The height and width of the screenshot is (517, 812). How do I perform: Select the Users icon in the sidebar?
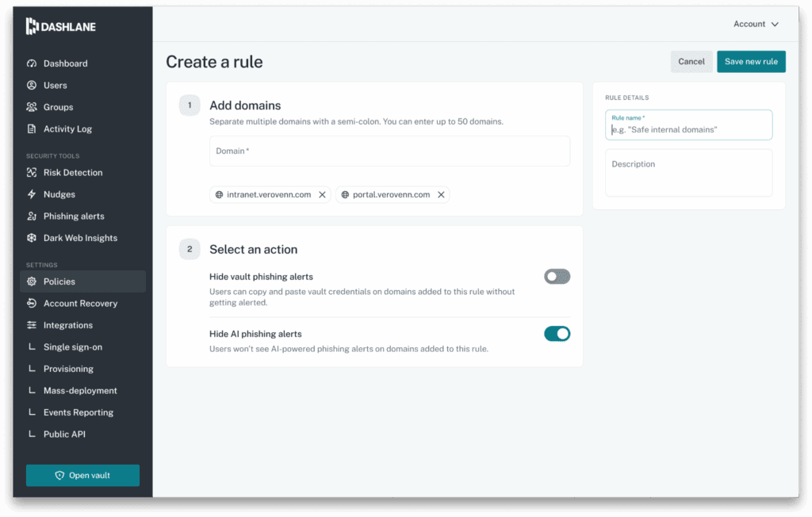coord(32,85)
